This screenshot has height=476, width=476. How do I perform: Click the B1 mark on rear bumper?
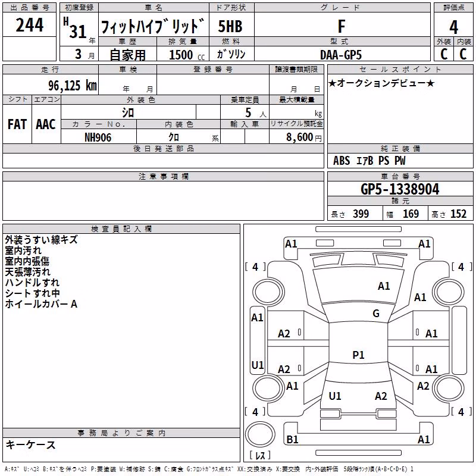pos(292,439)
